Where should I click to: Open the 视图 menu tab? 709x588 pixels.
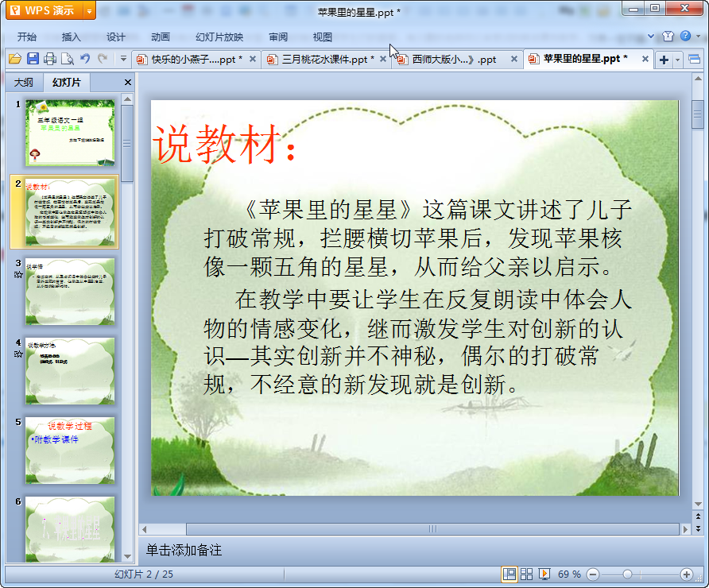323,37
